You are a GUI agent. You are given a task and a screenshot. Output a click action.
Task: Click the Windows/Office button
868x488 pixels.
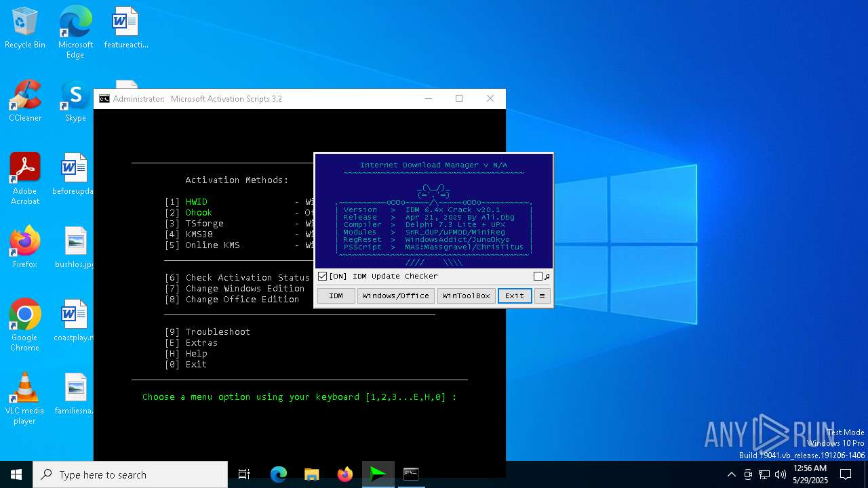click(396, 296)
